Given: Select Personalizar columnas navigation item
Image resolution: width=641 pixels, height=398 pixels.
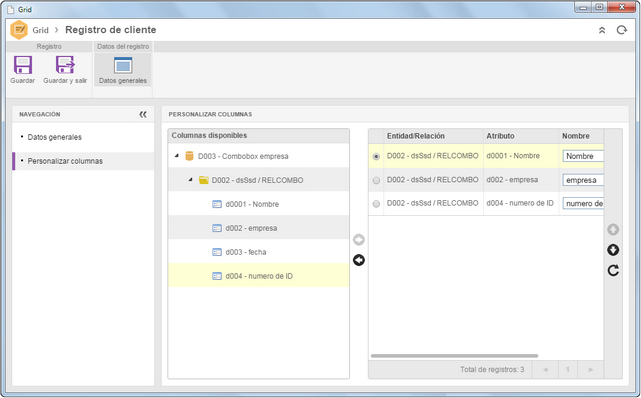Looking at the screenshot, I should coord(65,161).
